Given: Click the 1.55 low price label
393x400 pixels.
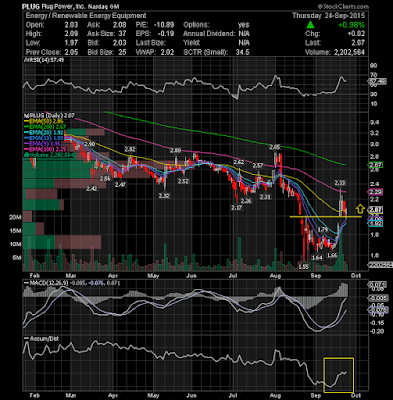Looking at the screenshot, I should click(303, 267).
